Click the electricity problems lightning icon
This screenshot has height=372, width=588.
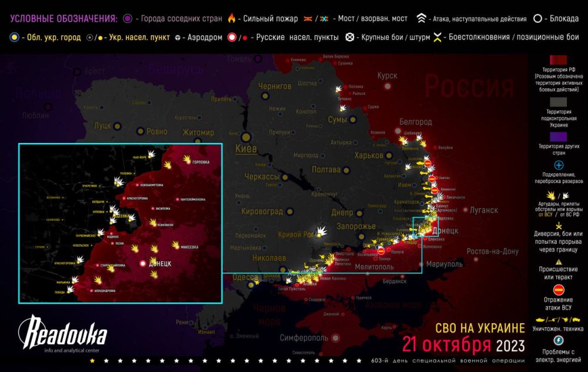(559, 341)
